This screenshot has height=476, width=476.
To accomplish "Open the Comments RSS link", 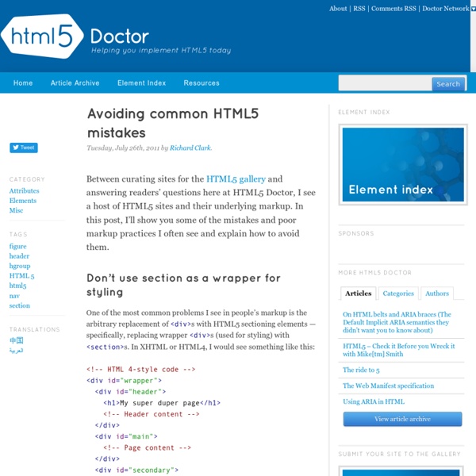I will [x=393, y=9].
